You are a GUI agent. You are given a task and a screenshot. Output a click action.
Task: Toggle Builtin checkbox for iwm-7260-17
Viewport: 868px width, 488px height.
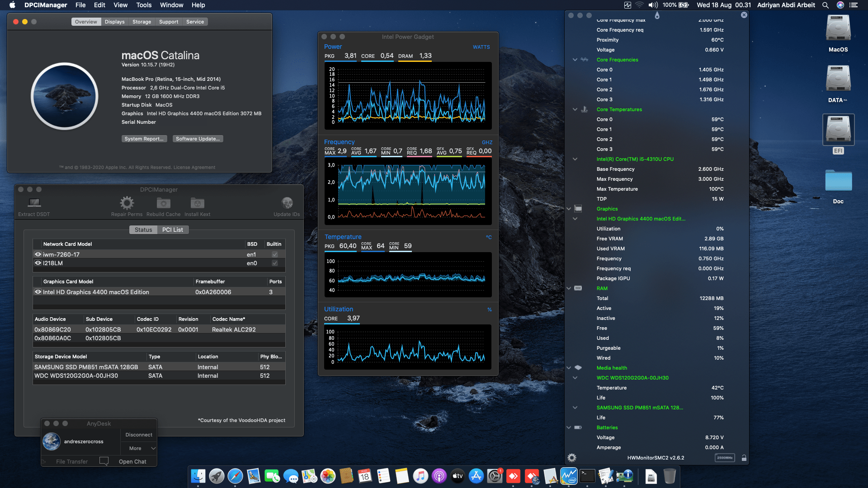point(275,254)
